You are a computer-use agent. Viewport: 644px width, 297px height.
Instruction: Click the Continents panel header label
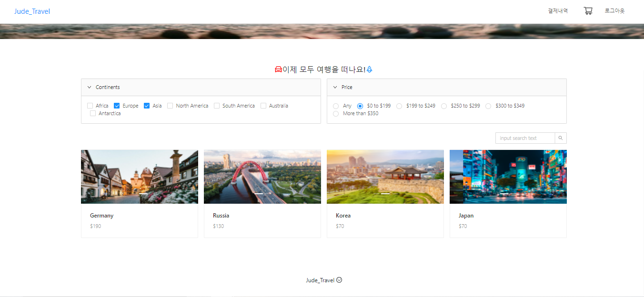point(108,87)
